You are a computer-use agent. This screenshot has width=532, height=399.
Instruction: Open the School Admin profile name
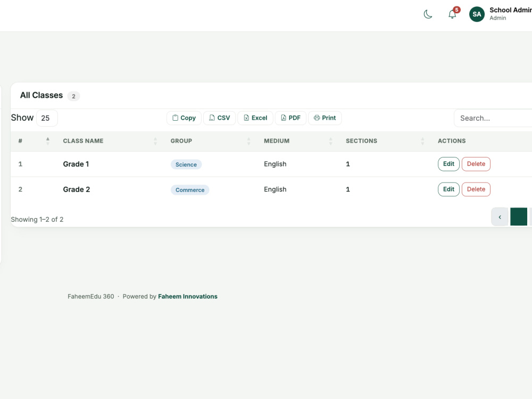[511, 10]
